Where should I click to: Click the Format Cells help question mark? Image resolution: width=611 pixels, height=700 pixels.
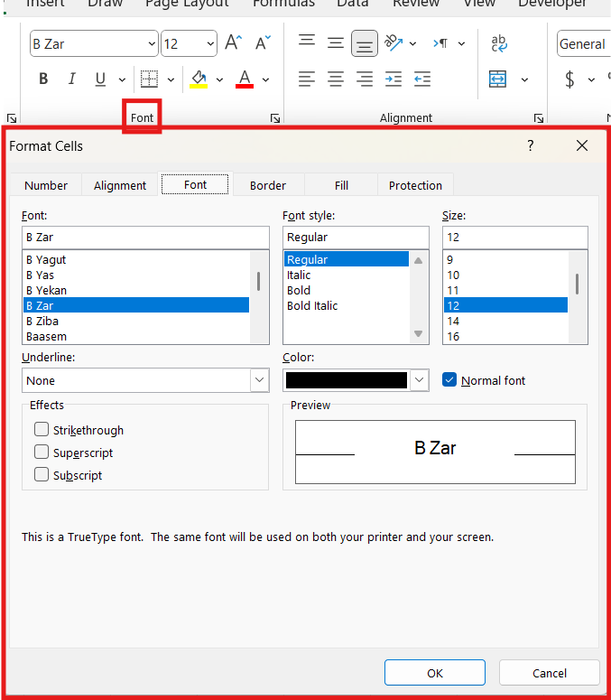pyautogui.click(x=531, y=145)
